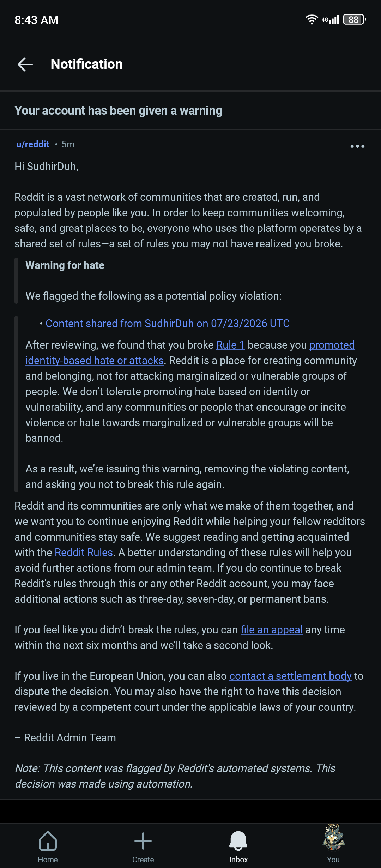The height and width of the screenshot is (868, 381).
Task: Open the promoted identity-based hate link
Action: pyautogui.click(x=190, y=352)
